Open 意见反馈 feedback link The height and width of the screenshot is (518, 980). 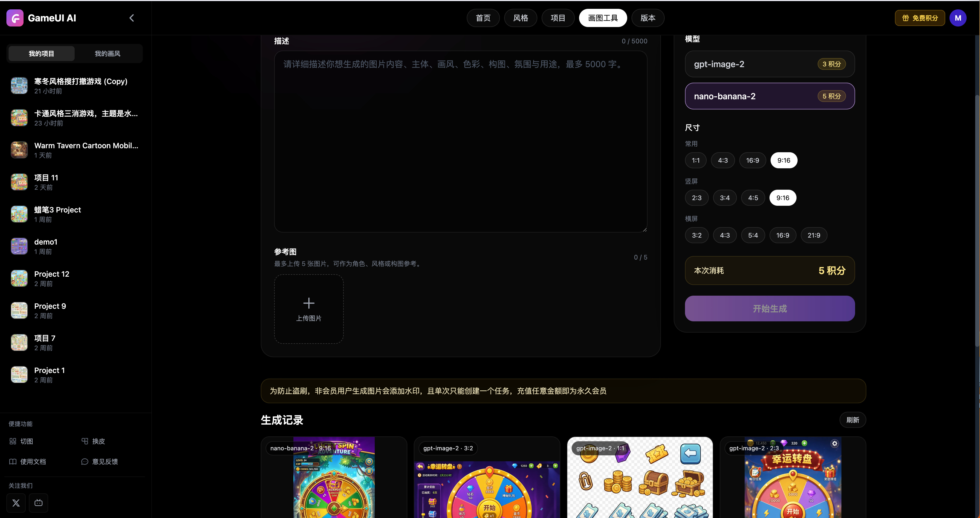(x=100, y=461)
